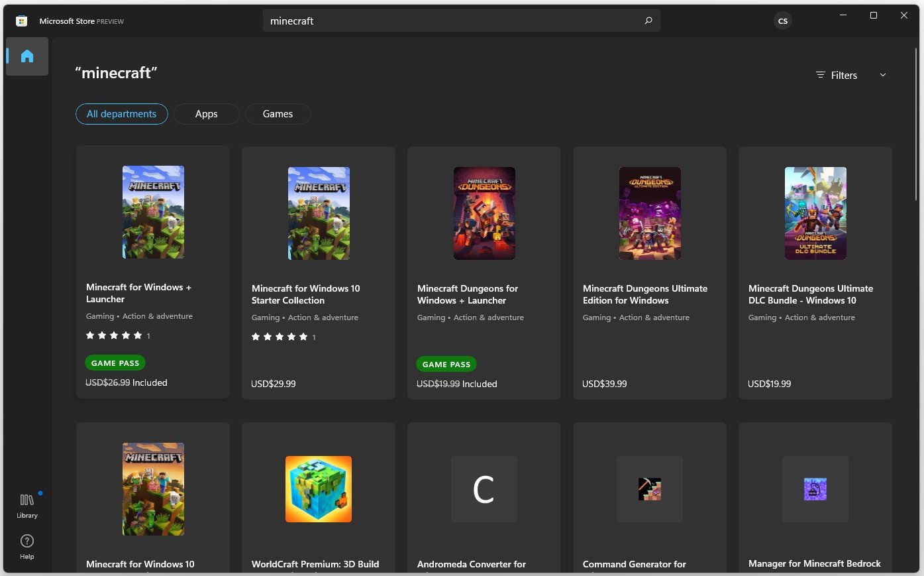The image size is (924, 576).
Task: Open the Library in the sidebar
Action: pos(27,506)
